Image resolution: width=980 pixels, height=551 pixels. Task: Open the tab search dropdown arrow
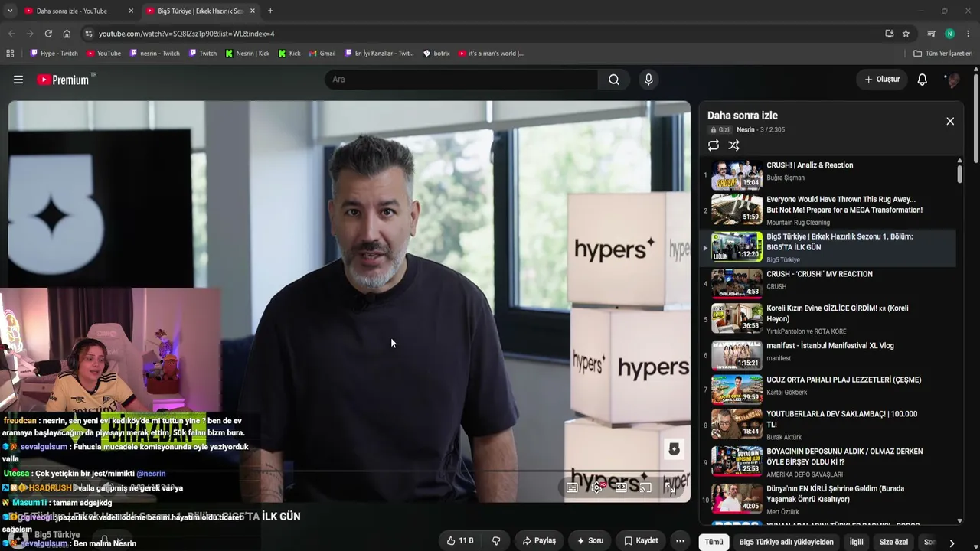click(10, 11)
